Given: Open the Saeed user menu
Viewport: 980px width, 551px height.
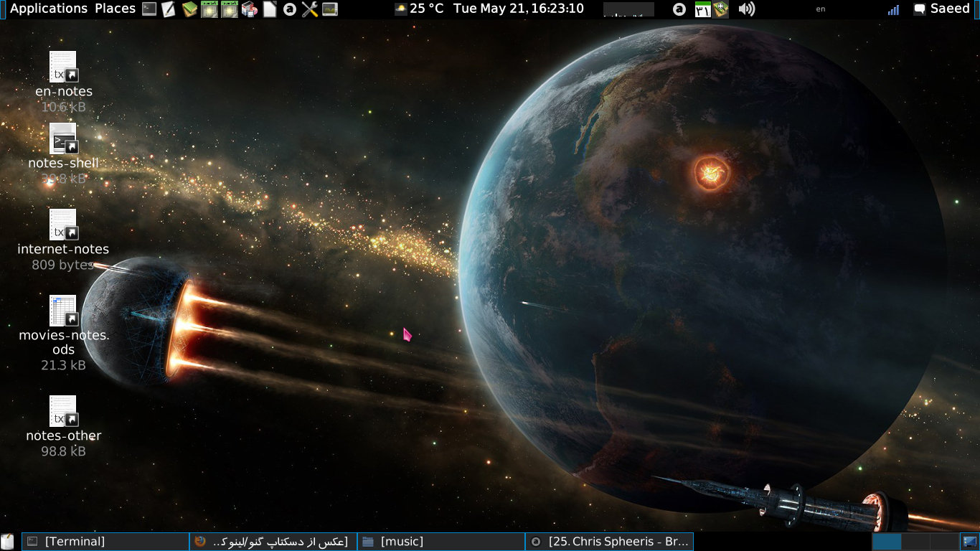Looking at the screenshot, I should tap(941, 9).
